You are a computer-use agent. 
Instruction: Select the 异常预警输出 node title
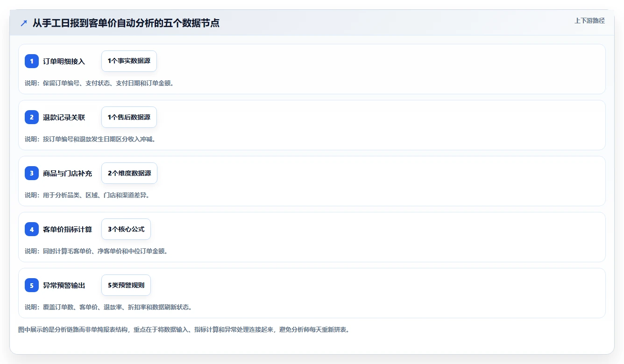64,285
